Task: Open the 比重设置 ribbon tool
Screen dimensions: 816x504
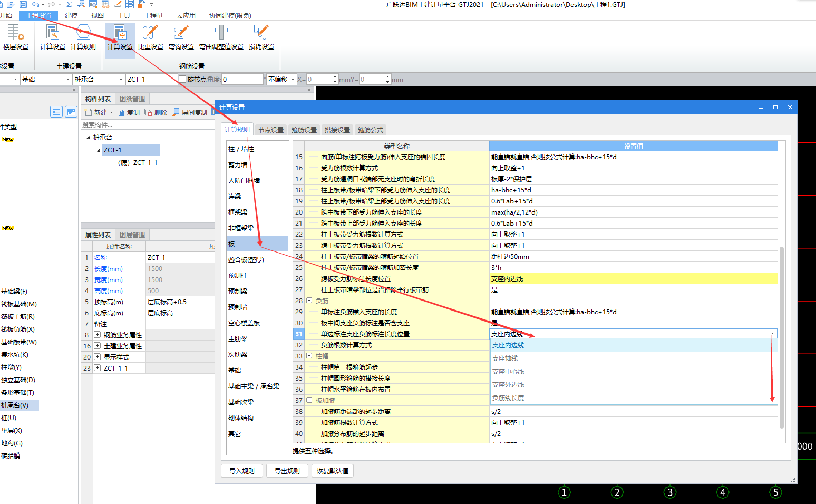Action: 151,37
